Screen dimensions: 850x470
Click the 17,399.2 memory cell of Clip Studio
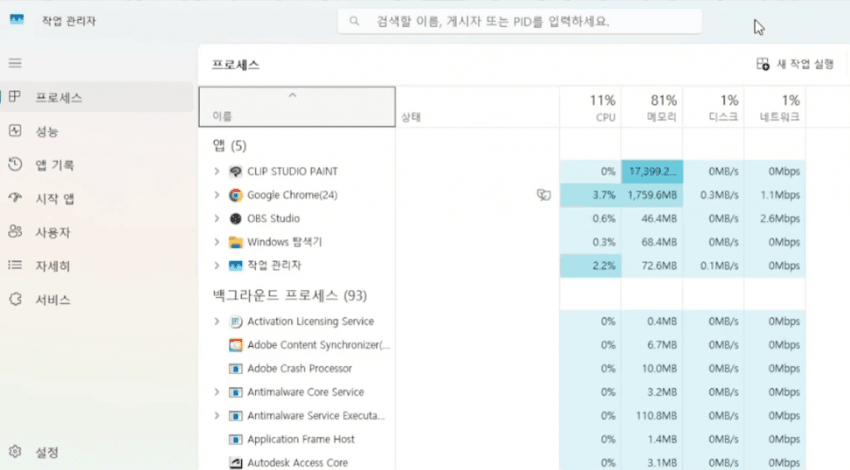(652, 171)
